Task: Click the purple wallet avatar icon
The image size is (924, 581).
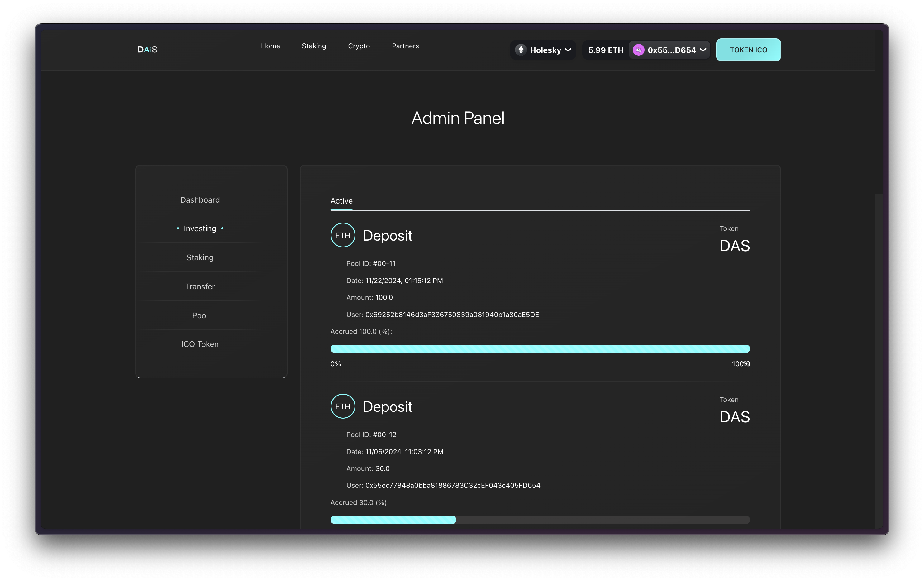Action: point(638,50)
